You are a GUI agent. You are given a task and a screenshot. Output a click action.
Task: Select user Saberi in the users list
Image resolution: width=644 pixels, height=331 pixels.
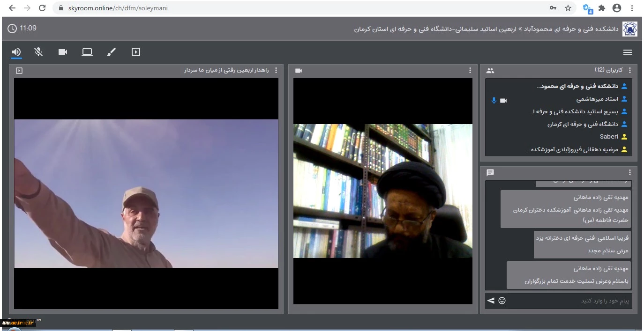coord(609,137)
